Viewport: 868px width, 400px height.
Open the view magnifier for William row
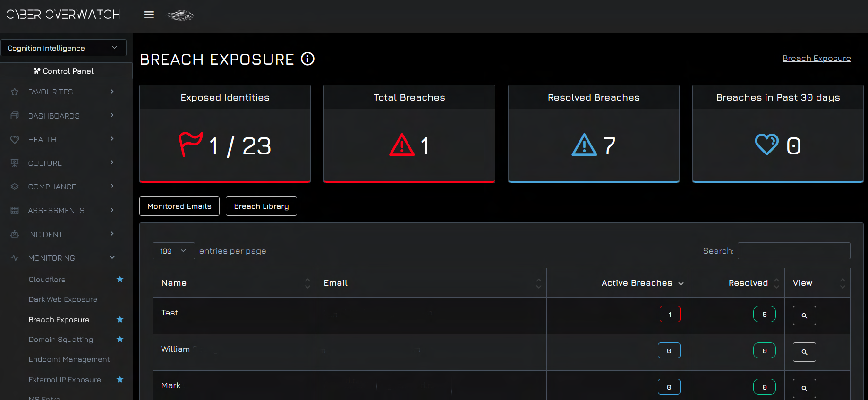(x=804, y=352)
